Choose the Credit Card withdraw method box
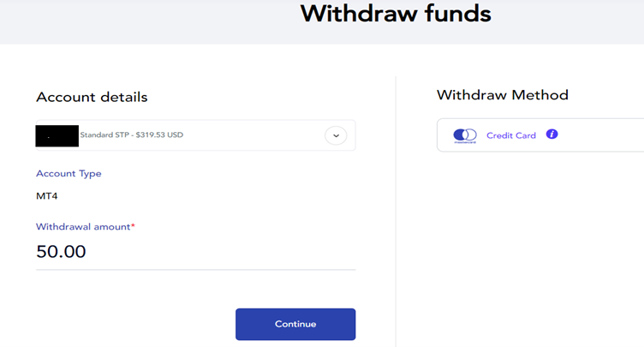Image resolution: width=644 pixels, height=347 pixels. coord(540,135)
